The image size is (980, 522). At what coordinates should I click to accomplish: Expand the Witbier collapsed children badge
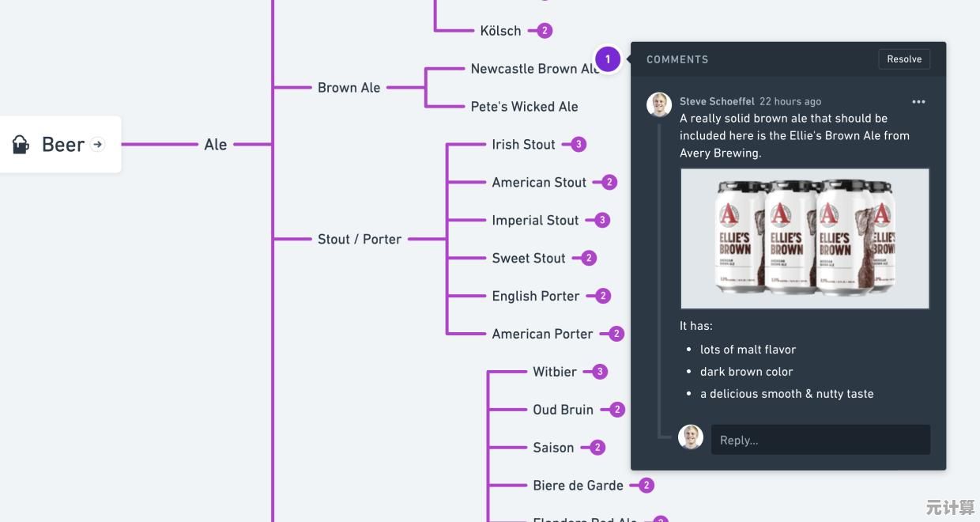600,372
